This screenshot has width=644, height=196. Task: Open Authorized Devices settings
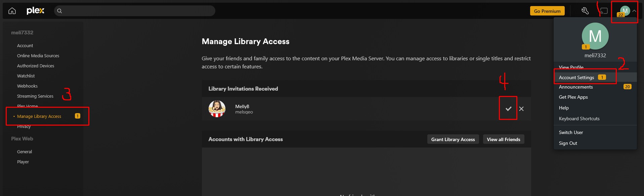click(x=36, y=66)
